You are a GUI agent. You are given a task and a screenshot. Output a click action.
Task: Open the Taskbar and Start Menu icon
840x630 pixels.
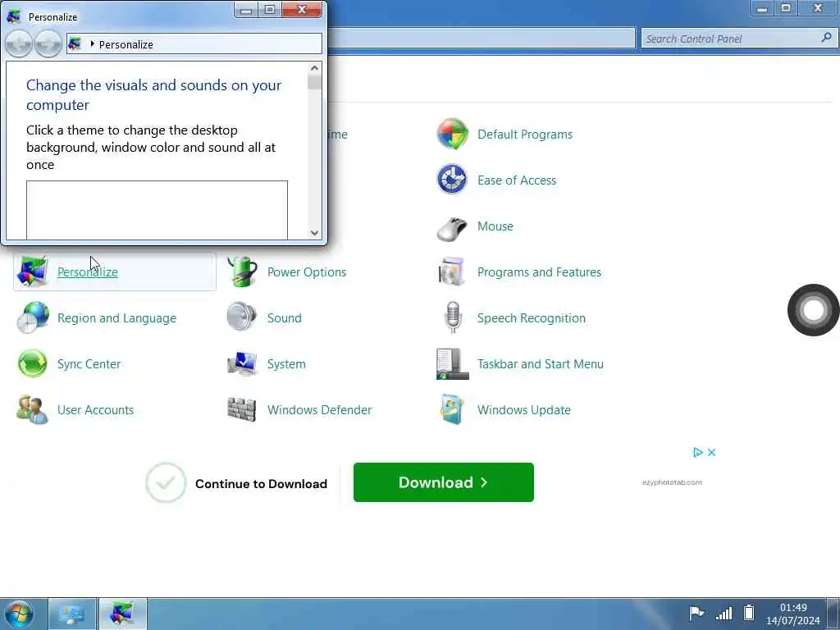tap(453, 364)
